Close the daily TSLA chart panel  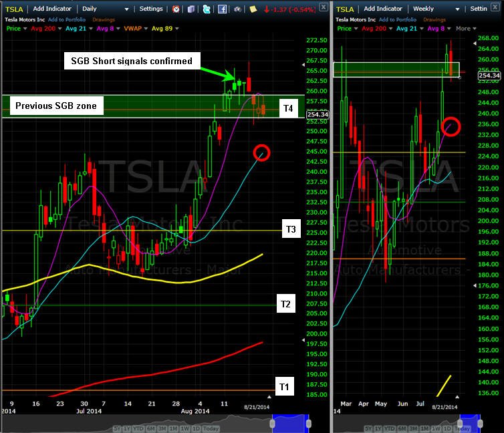click(x=324, y=7)
